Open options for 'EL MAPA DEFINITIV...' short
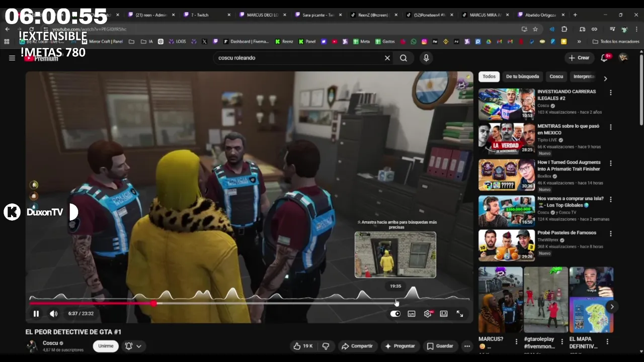Image resolution: width=644 pixels, height=362 pixels. click(607, 341)
